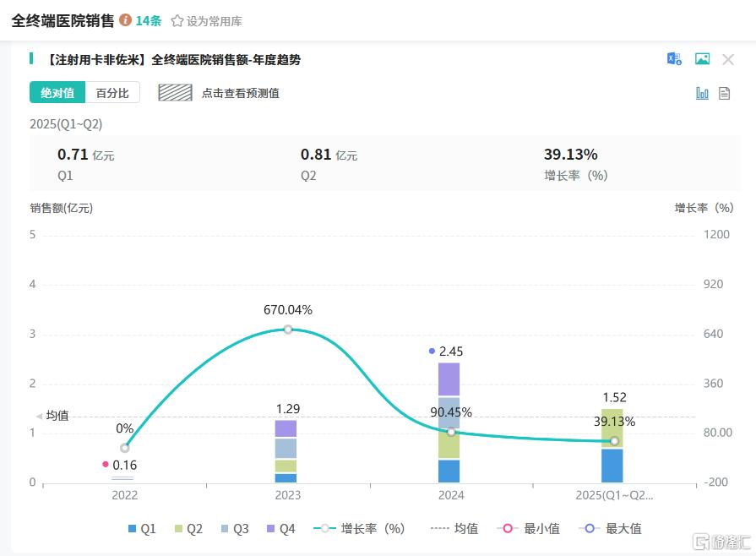The height and width of the screenshot is (556, 756).
Task: Open the 14条 records link
Action: click(x=149, y=20)
